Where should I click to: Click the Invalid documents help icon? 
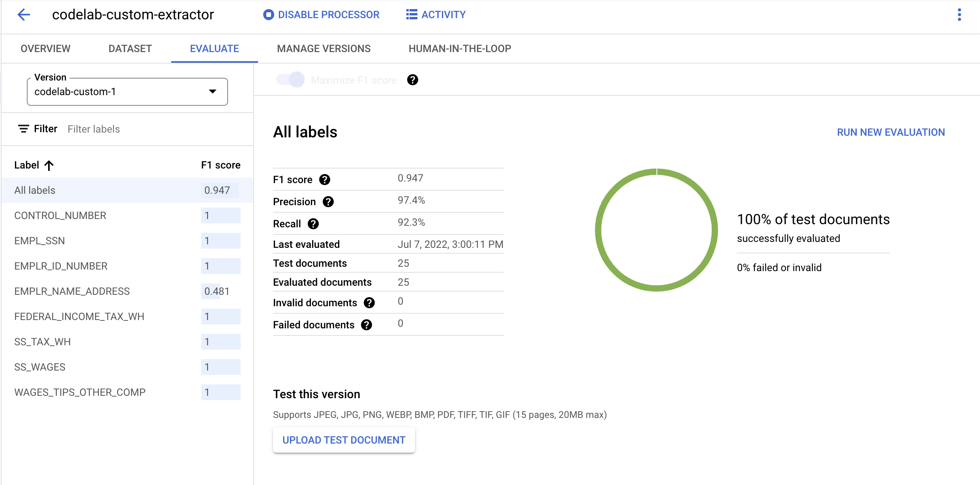click(x=369, y=303)
